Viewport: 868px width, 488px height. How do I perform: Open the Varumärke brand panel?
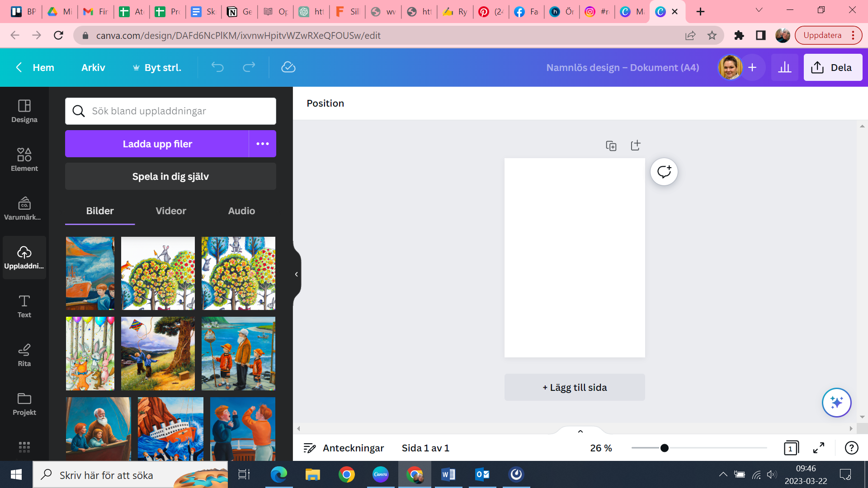coord(24,209)
